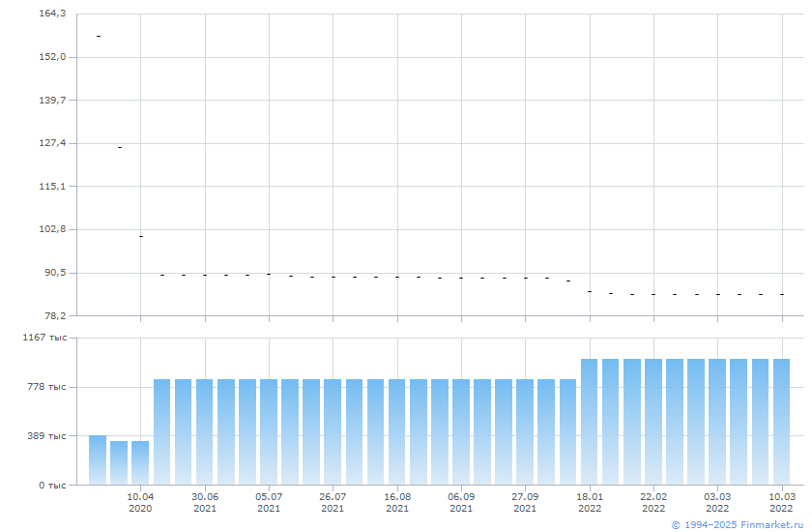Screen dimensions: 812x532
Task: Click the 1167 тыс volume axis label
Action: point(44,338)
